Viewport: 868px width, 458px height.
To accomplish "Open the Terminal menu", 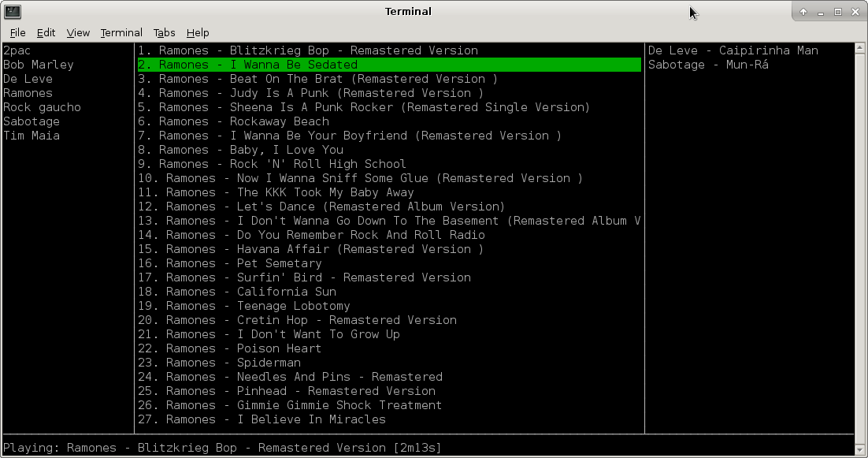I will pos(121,32).
